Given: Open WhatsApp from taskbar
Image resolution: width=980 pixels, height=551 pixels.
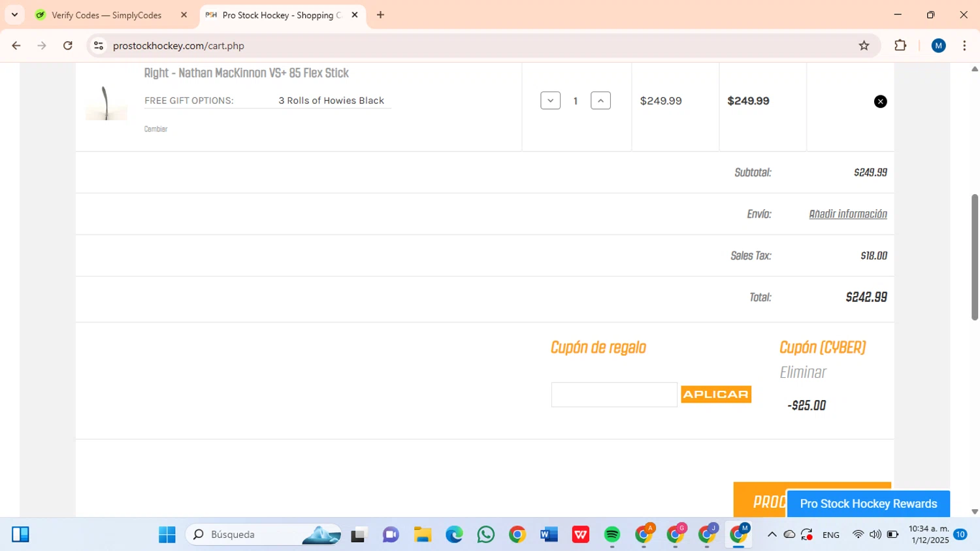Looking at the screenshot, I should [x=485, y=535].
